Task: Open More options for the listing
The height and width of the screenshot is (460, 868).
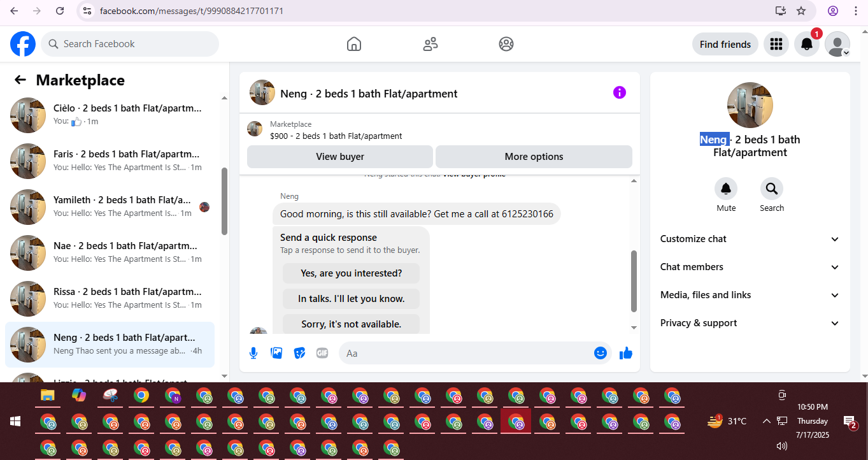Action: 534,157
